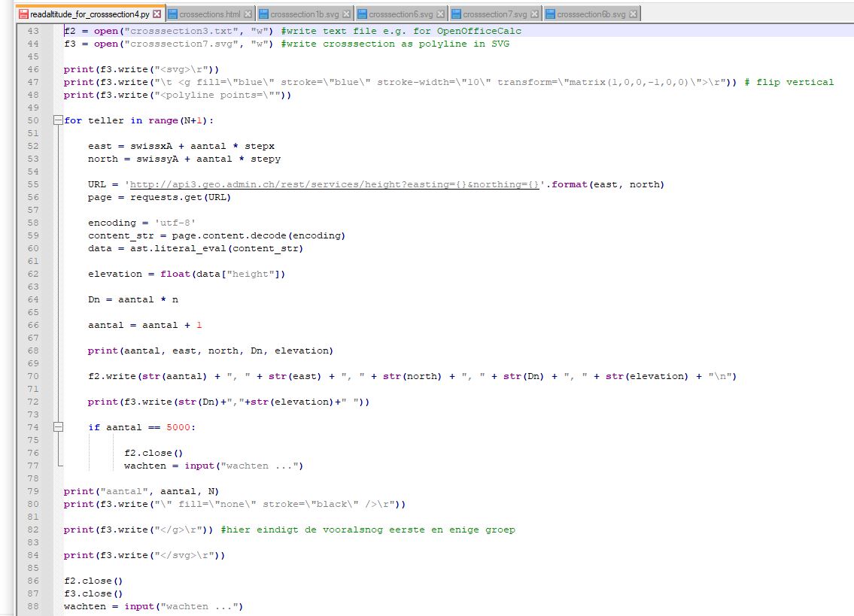Click the blue file icon on crosssection1b.svg tab

tap(263, 14)
